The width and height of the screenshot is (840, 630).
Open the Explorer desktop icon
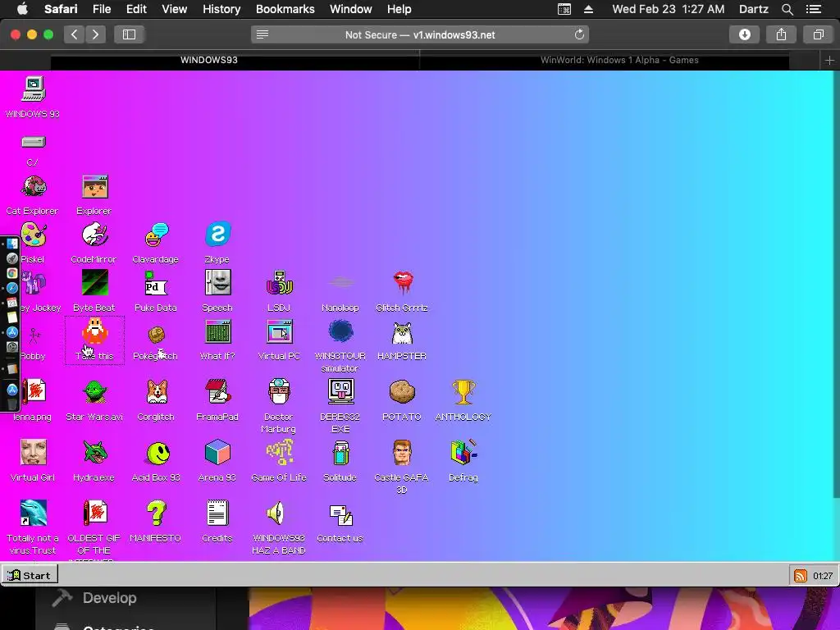95,187
